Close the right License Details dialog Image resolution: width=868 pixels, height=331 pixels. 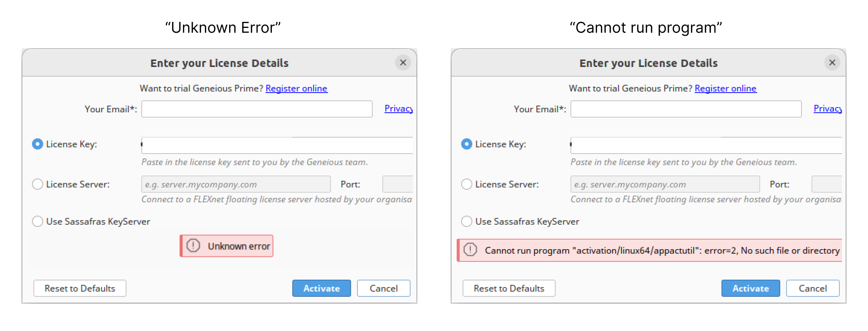coord(832,62)
